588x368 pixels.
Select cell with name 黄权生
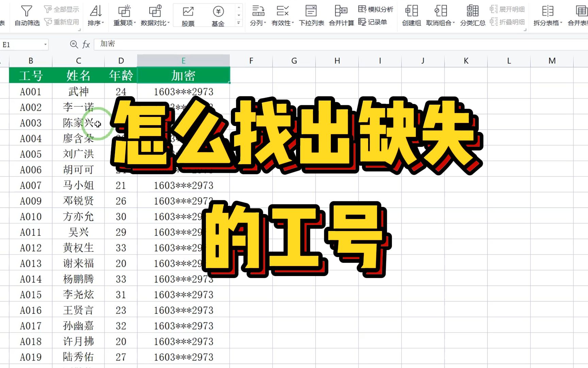(x=78, y=248)
